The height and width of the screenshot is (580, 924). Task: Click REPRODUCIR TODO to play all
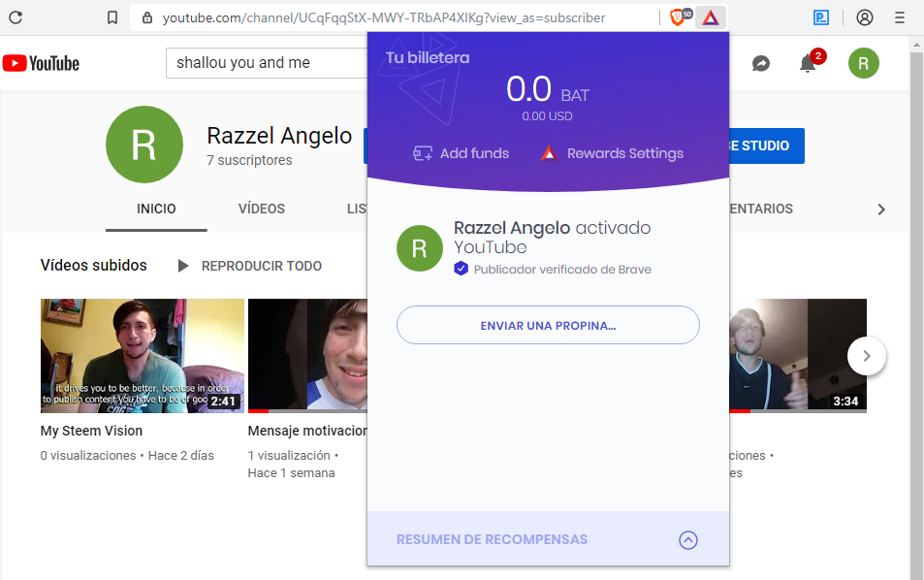pos(262,266)
